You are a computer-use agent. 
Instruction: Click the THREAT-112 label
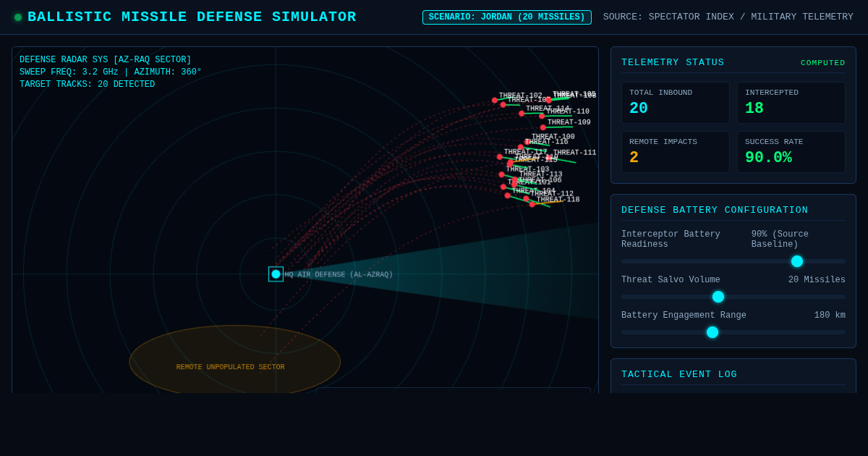tap(552, 194)
